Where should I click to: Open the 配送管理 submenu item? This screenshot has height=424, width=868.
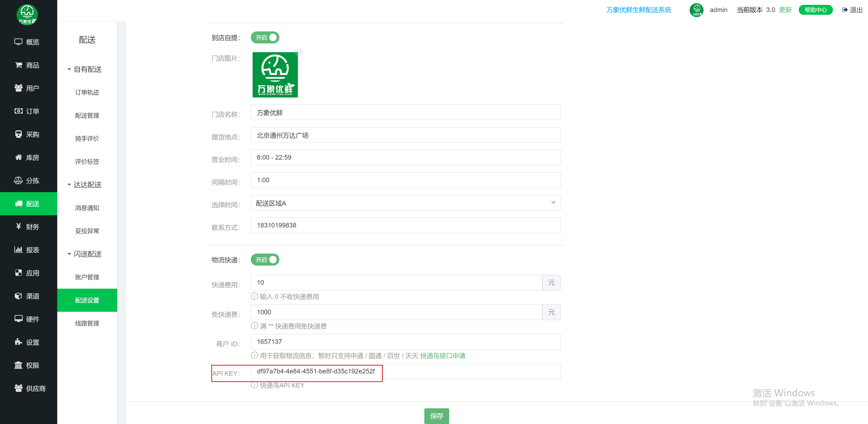pyautogui.click(x=87, y=115)
